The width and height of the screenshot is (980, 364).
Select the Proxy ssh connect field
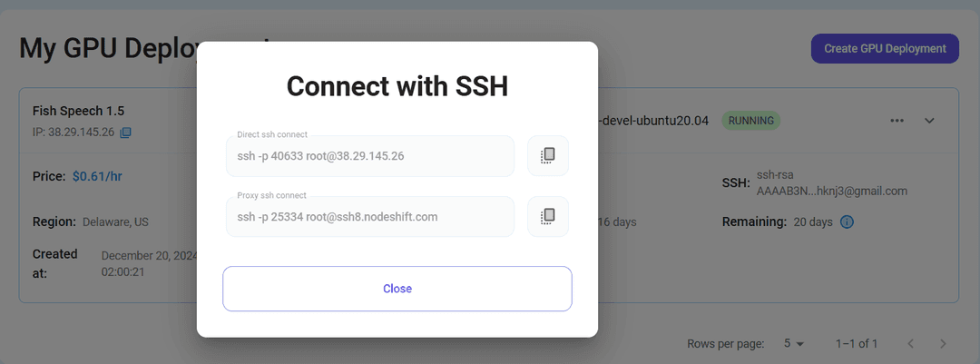click(370, 217)
